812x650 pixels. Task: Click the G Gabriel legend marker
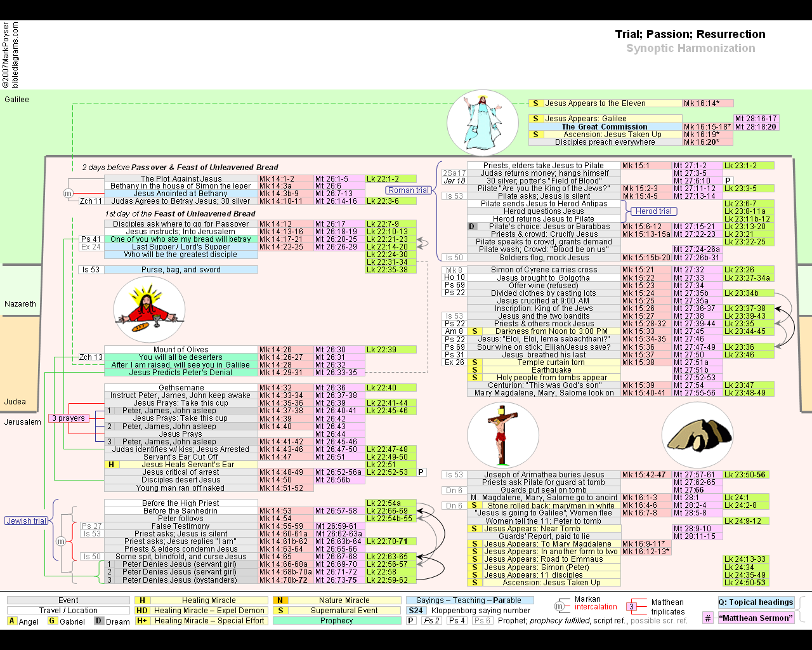[x=52, y=621]
